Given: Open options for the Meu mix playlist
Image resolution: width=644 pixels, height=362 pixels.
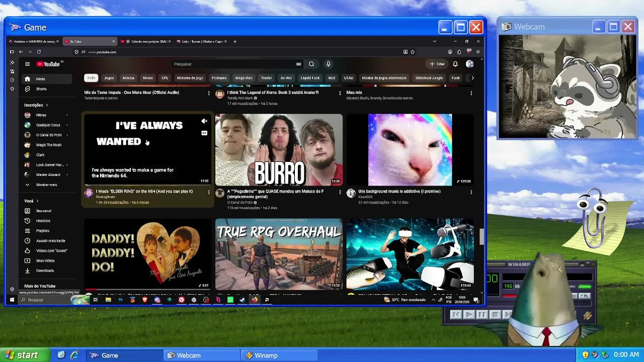Looking at the screenshot, I should tap(471, 93).
